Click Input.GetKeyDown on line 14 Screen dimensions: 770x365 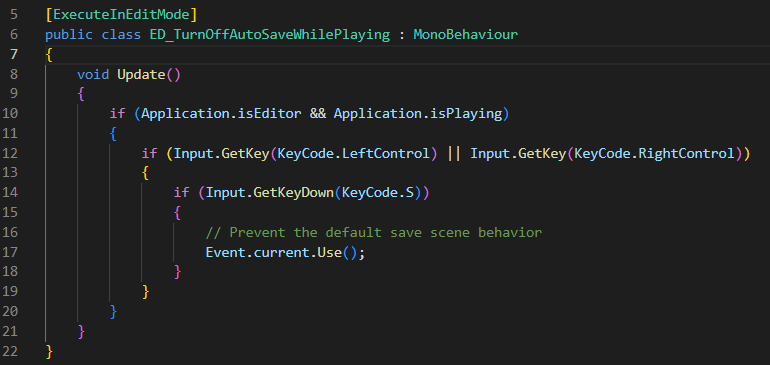pyautogui.click(x=270, y=193)
